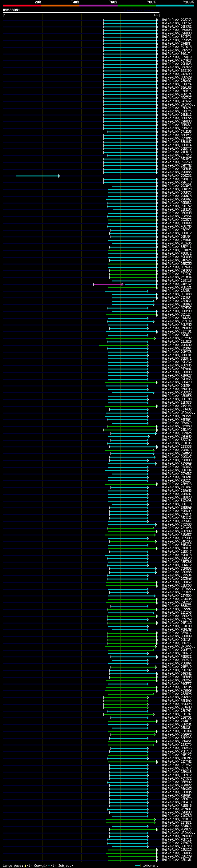197x868 pixels.
Task: Open hit UniRef100_Q9SRV5
Action: tap(176, 40)
